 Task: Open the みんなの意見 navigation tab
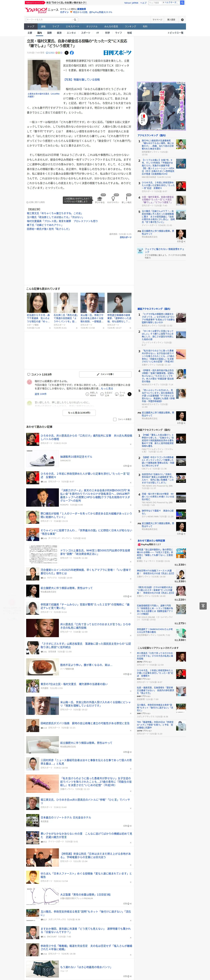111,26
